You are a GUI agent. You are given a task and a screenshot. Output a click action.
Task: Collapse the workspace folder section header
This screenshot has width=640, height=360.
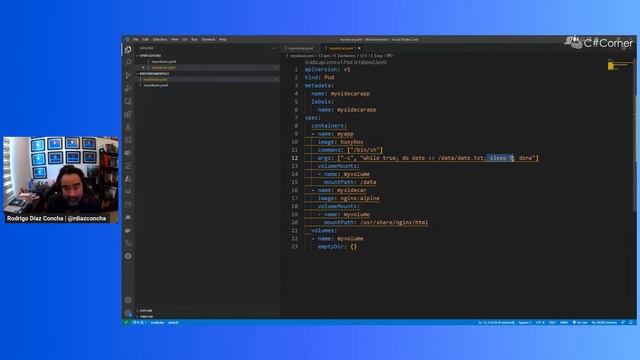pyautogui.click(x=154, y=73)
